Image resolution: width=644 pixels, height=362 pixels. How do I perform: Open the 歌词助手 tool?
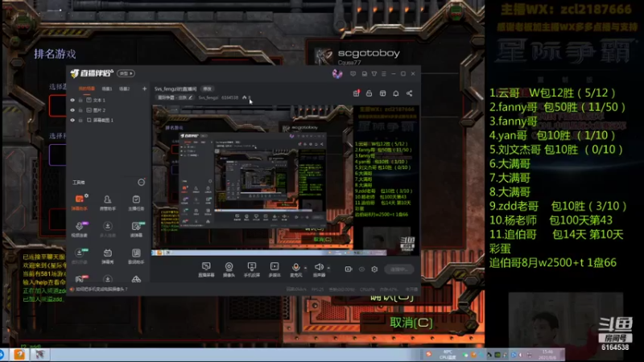pyautogui.click(x=136, y=255)
